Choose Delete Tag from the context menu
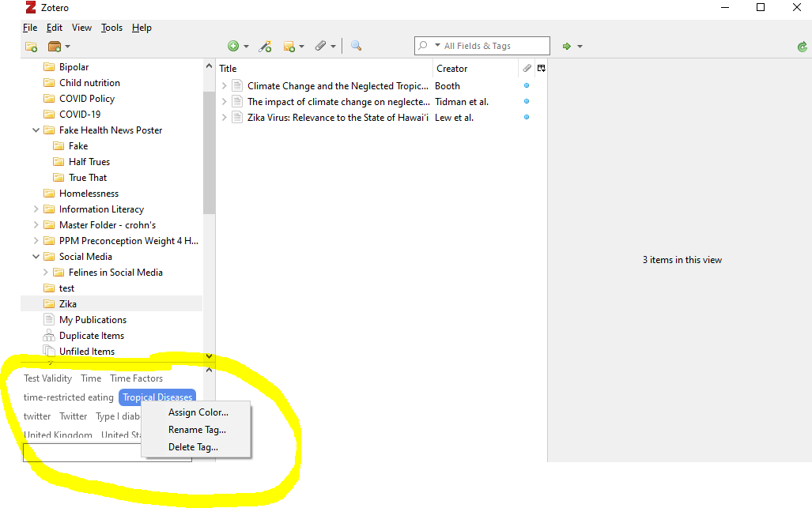812x508 pixels. click(193, 447)
